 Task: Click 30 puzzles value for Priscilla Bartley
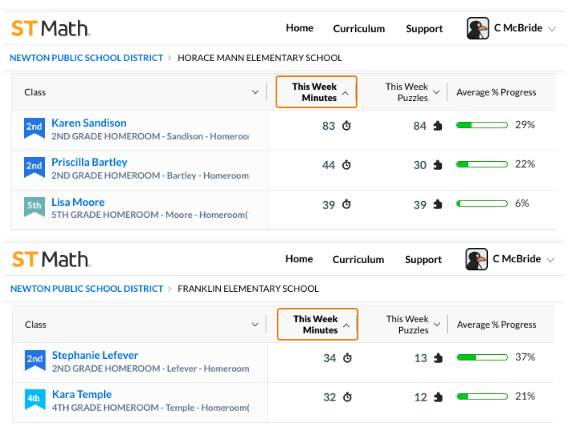(x=420, y=165)
